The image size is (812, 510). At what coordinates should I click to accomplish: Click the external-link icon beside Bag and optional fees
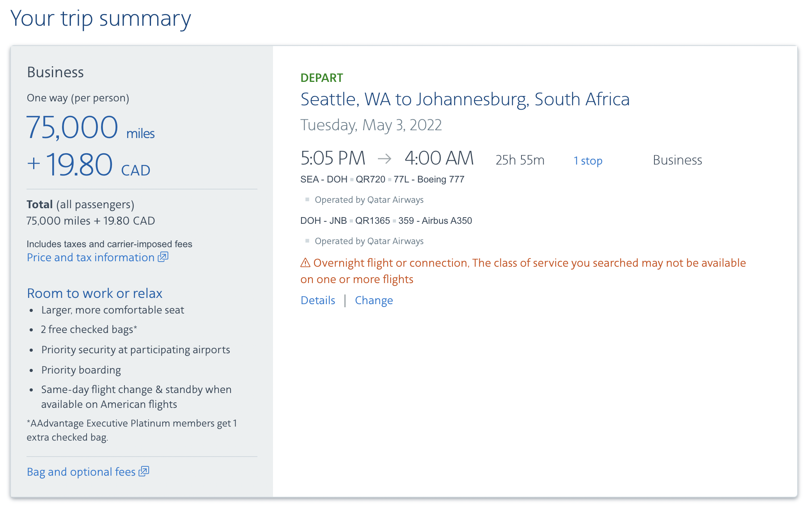click(x=144, y=471)
